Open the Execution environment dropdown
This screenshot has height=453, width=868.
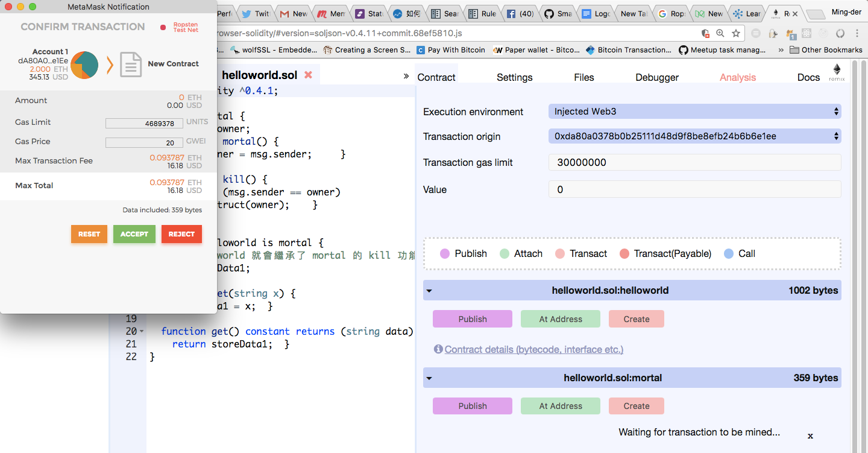(x=694, y=111)
